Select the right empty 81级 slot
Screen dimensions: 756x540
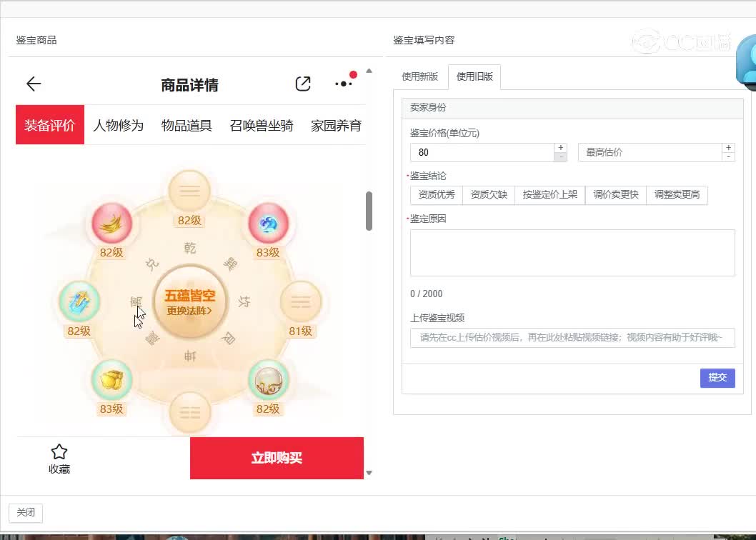coord(300,302)
